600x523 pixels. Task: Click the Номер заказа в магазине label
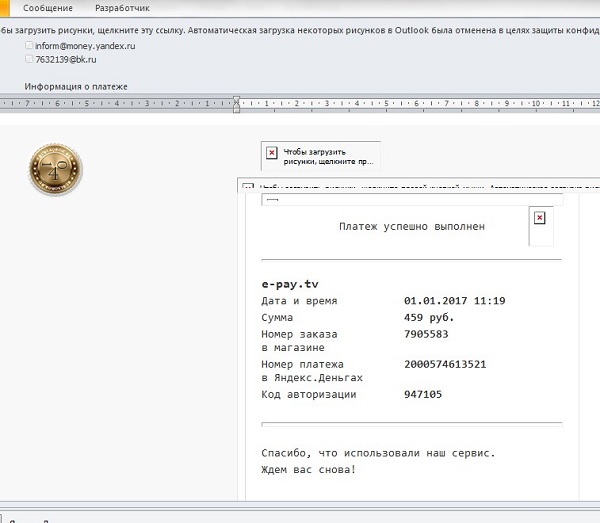click(299, 341)
